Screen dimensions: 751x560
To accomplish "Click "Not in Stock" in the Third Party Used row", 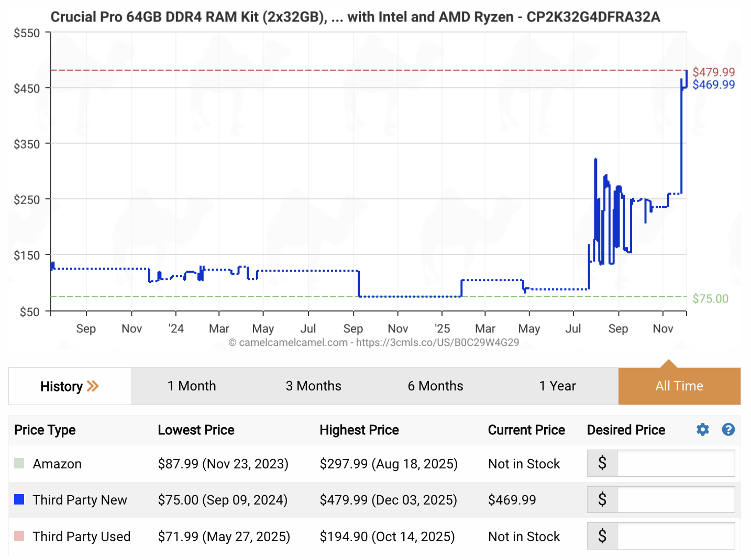I will (524, 536).
